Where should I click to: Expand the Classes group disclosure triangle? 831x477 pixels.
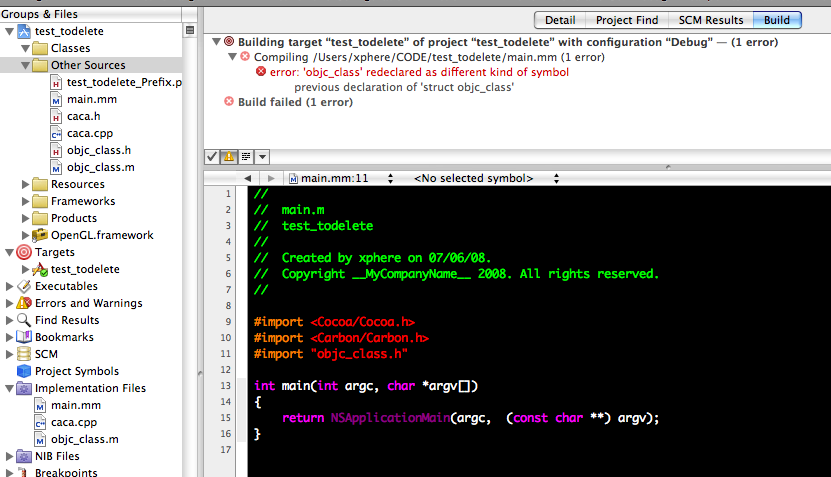25,48
